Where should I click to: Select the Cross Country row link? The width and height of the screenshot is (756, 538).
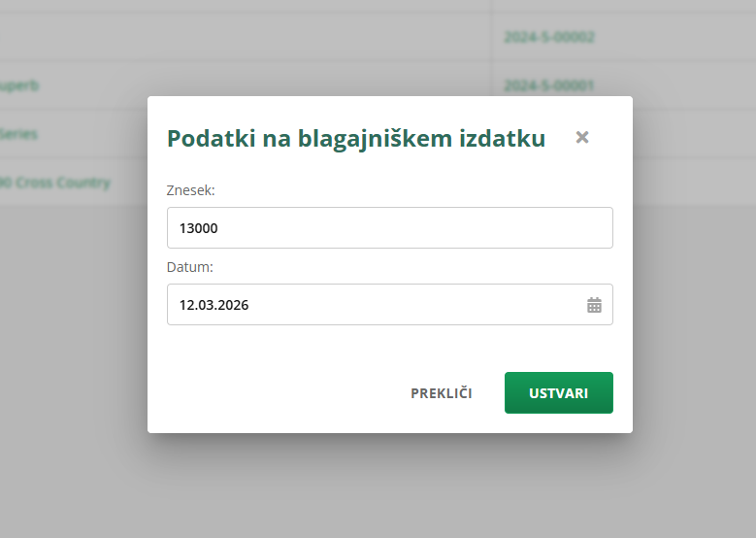click(55, 183)
